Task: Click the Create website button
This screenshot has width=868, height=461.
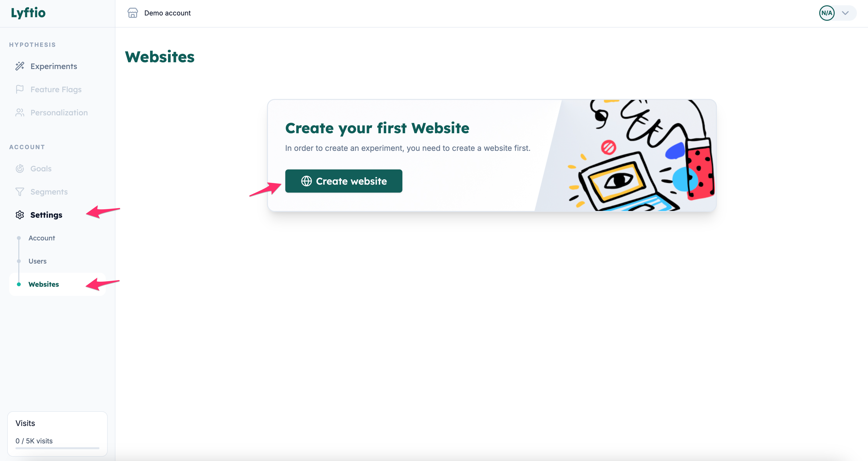Action: coord(344,181)
